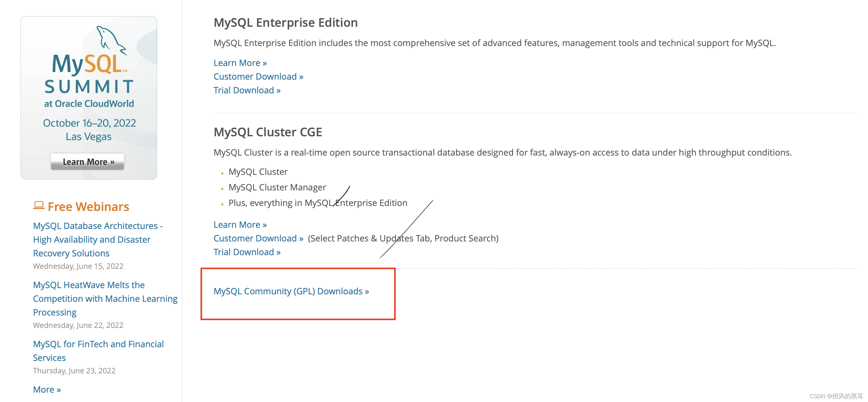The width and height of the screenshot is (868, 402).
Task: Open Enterprise Edition Learn More link
Action: pyautogui.click(x=240, y=63)
